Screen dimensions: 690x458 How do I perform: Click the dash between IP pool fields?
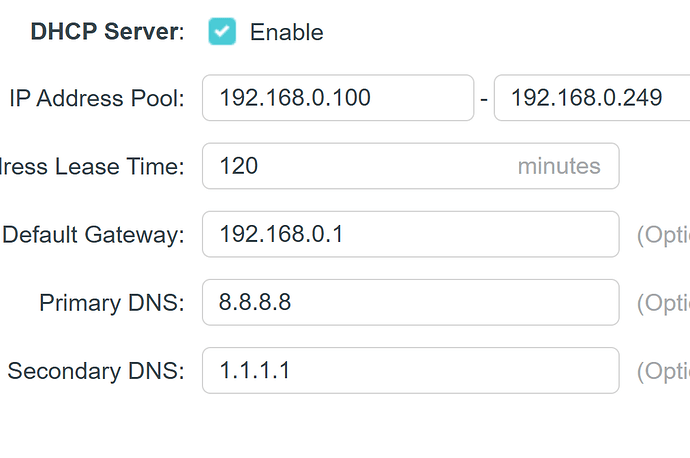point(484,99)
